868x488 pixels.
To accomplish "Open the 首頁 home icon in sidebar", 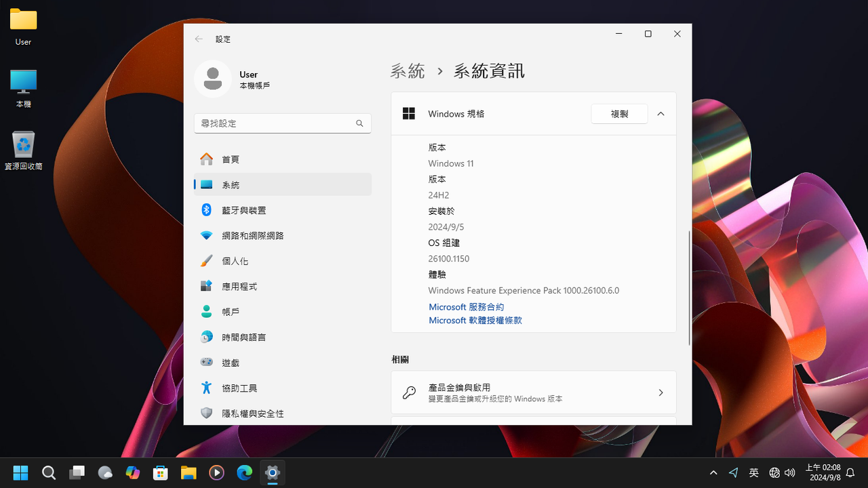I will click(x=207, y=159).
